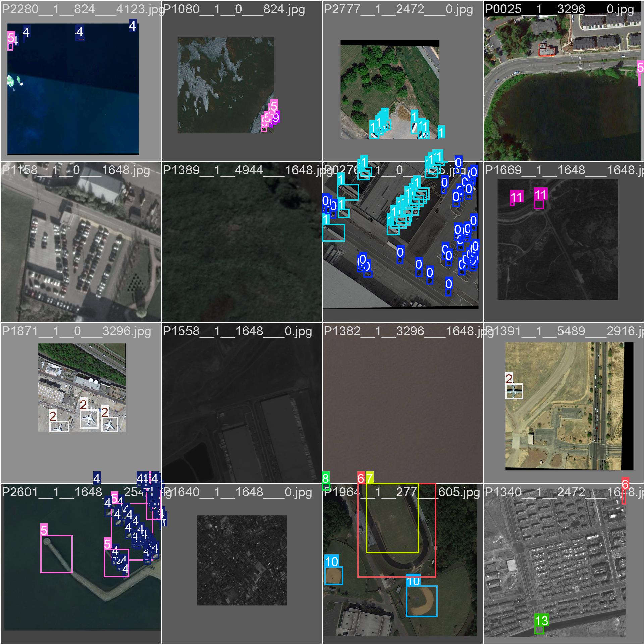Click airplane box labeled 2 in P1391
Image resolution: width=644 pixels, height=644 pixels.
click(x=514, y=391)
